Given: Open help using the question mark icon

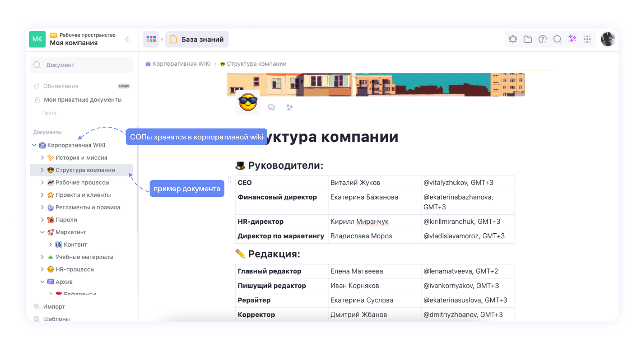Looking at the screenshot, I should click(x=543, y=39).
